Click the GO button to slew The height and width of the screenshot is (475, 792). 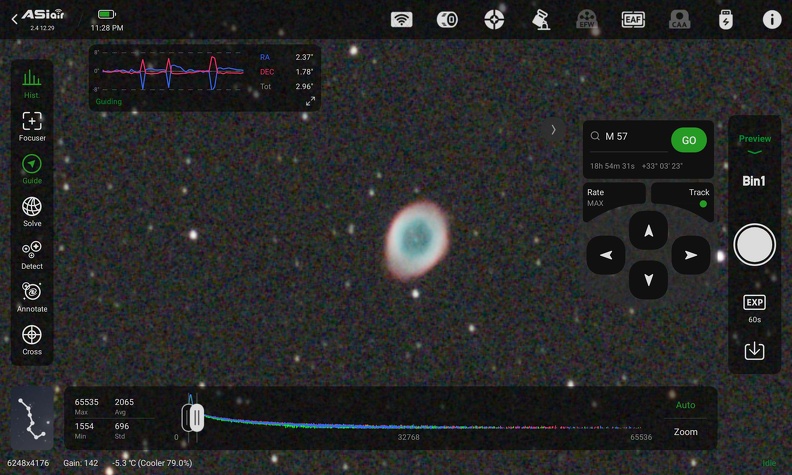[x=688, y=140]
